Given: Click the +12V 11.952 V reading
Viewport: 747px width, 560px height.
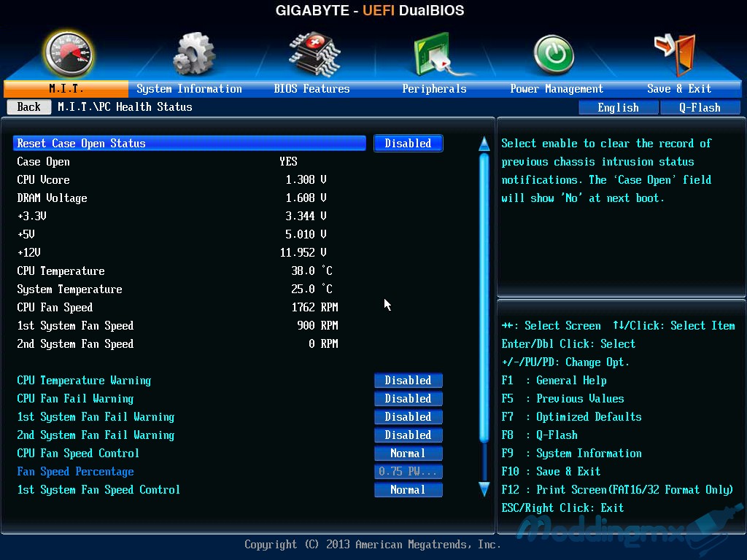Looking at the screenshot, I should point(303,252).
